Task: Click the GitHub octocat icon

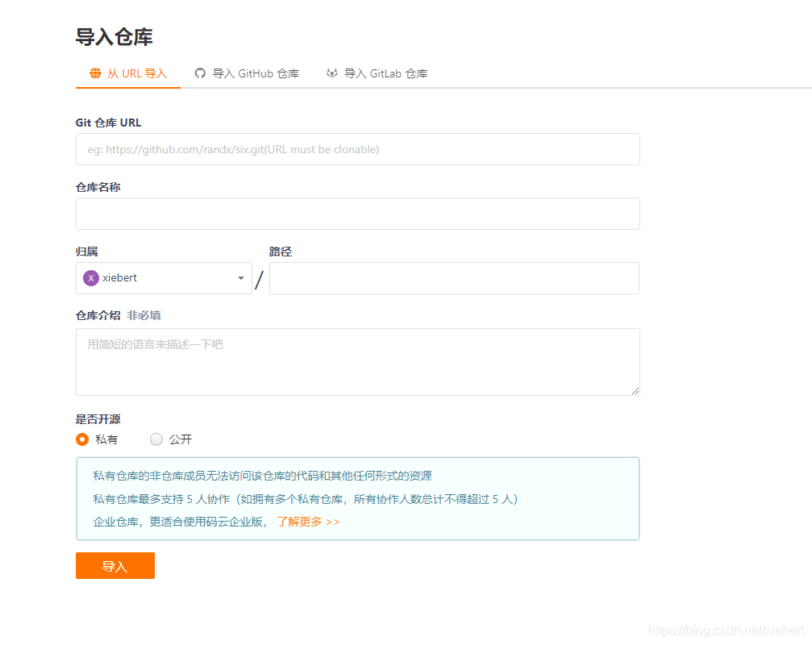Action: [200, 73]
